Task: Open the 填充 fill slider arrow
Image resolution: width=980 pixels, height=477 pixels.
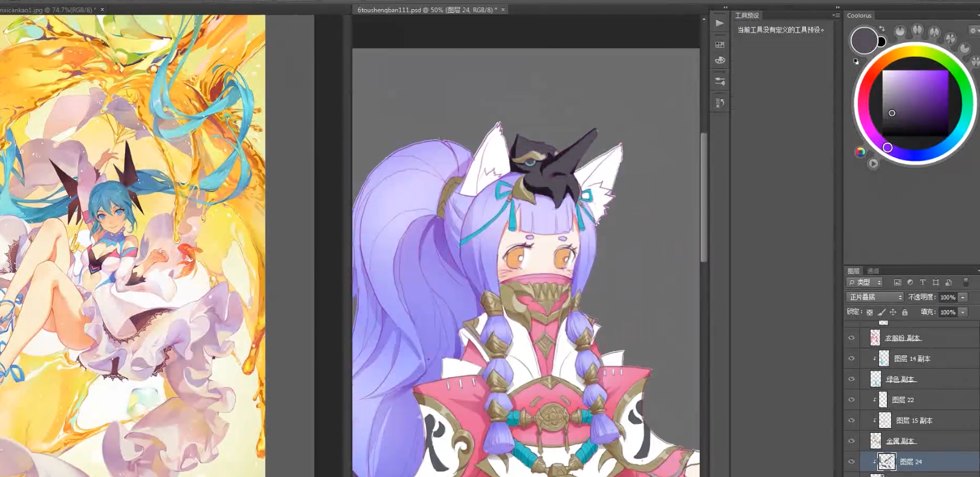Action: (x=963, y=313)
